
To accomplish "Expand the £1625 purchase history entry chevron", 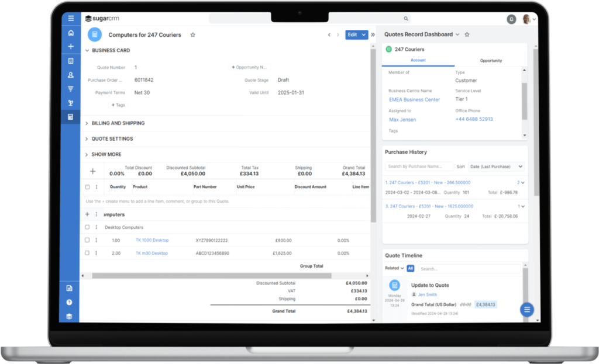I will [x=522, y=206].
